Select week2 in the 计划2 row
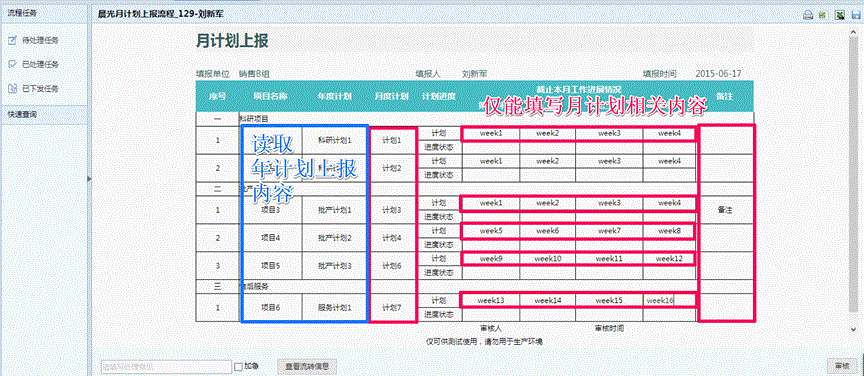Screen dimensions: 864x376 click(548, 161)
